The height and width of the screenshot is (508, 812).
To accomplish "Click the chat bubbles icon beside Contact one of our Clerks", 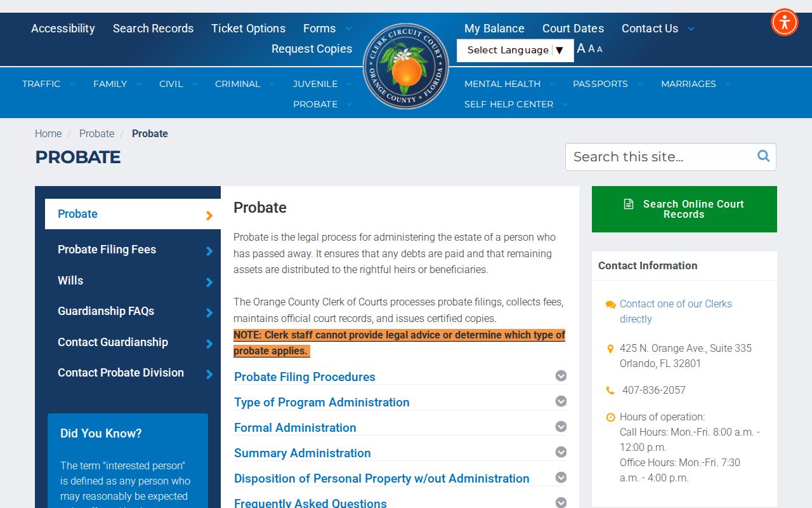I will (x=610, y=304).
